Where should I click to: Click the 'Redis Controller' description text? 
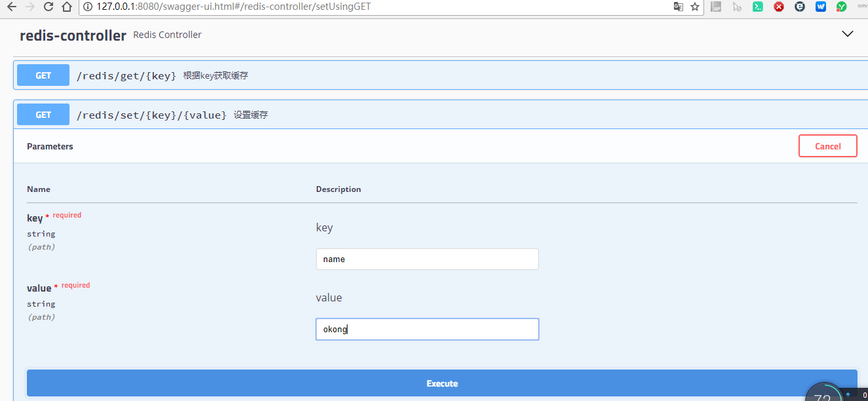pyautogui.click(x=167, y=35)
